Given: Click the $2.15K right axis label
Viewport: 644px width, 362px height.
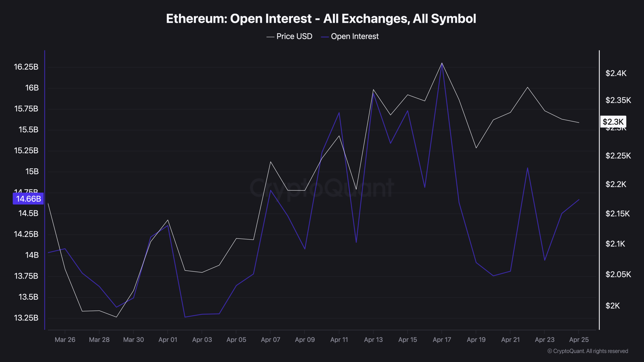Looking at the screenshot, I should click(x=618, y=214).
